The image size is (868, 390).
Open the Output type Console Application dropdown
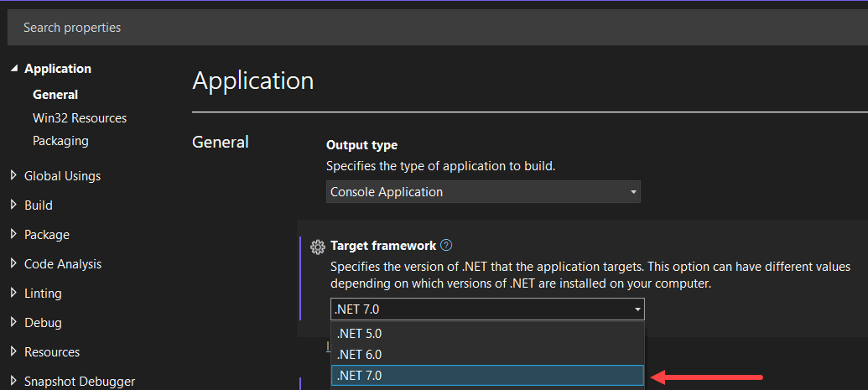483,192
